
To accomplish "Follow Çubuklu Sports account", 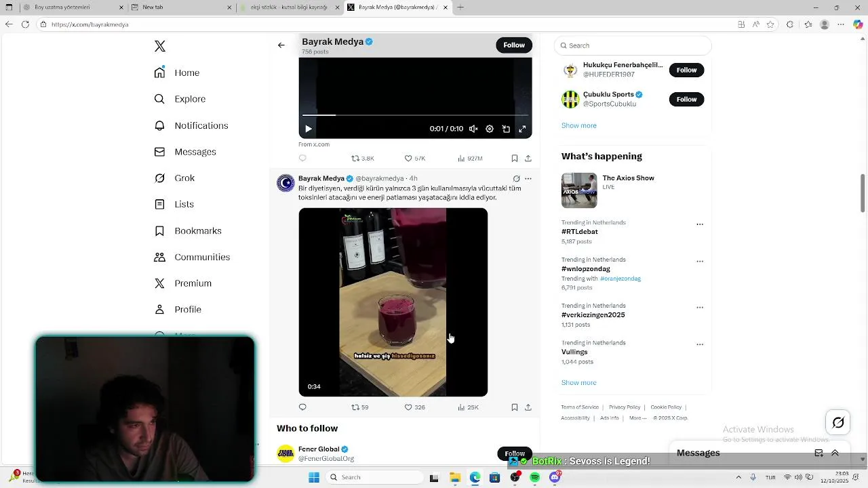I will click(x=686, y=99).
